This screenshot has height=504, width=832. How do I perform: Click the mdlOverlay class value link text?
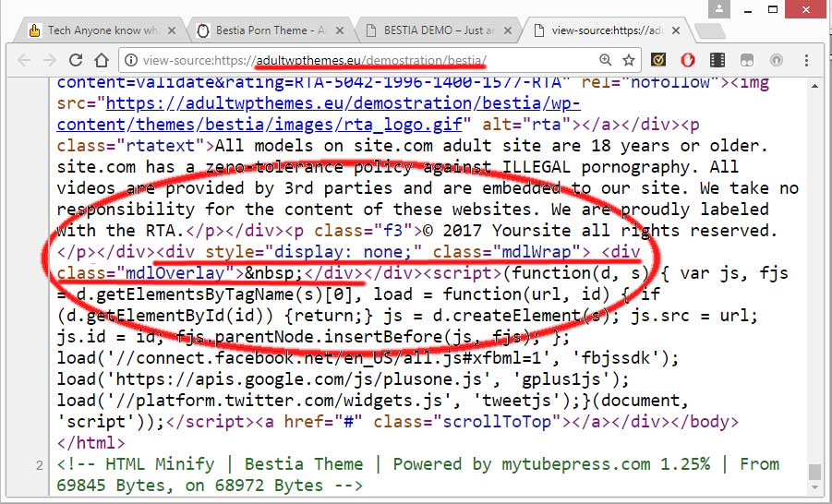[x=175, y=272]
